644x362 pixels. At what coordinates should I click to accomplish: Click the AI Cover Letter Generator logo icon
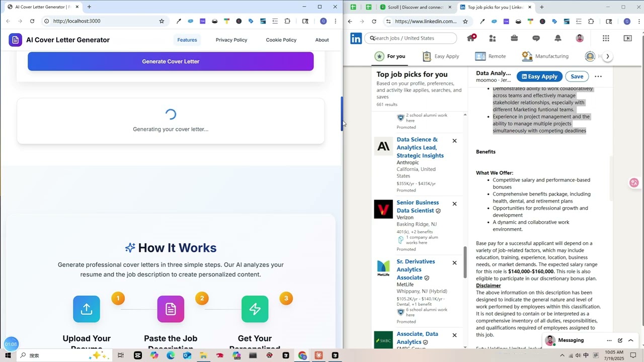click(15, 40)
